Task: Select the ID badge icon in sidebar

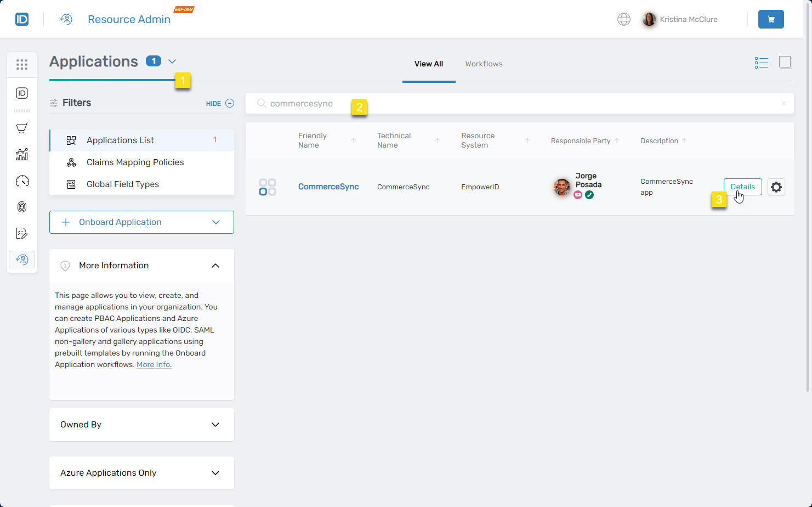Action: pos(22,93)
